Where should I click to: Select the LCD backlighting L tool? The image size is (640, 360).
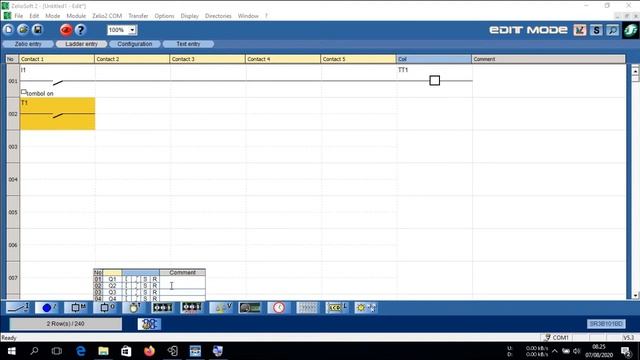point(337,308)
